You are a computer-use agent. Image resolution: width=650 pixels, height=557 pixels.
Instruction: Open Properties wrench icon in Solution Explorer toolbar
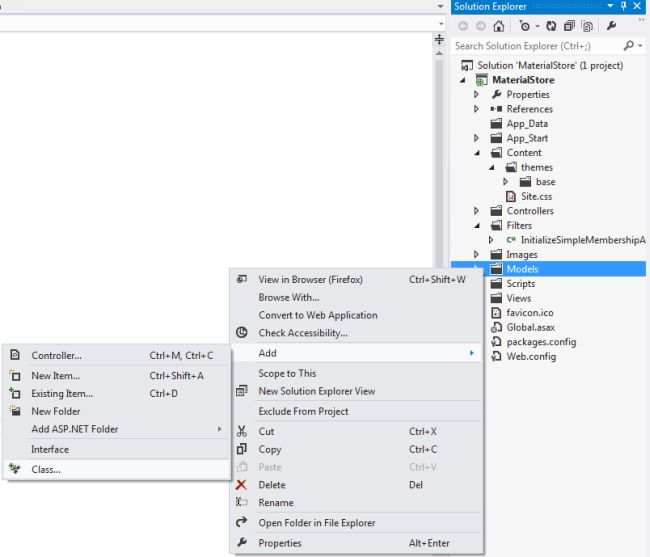(611, 26)
